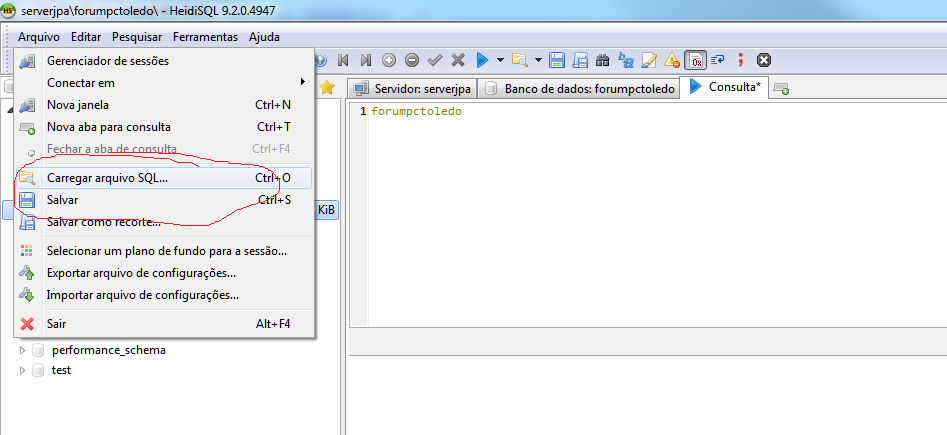Click the grey plus insert row icon

[389, 60]
